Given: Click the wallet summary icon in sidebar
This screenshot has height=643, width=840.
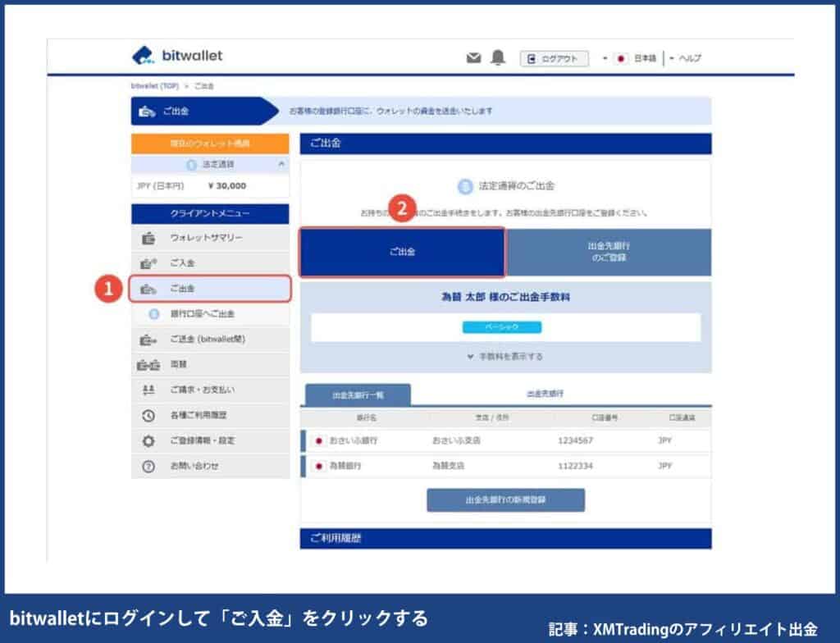Looking at the screenshot, I should tap(148, 238).
